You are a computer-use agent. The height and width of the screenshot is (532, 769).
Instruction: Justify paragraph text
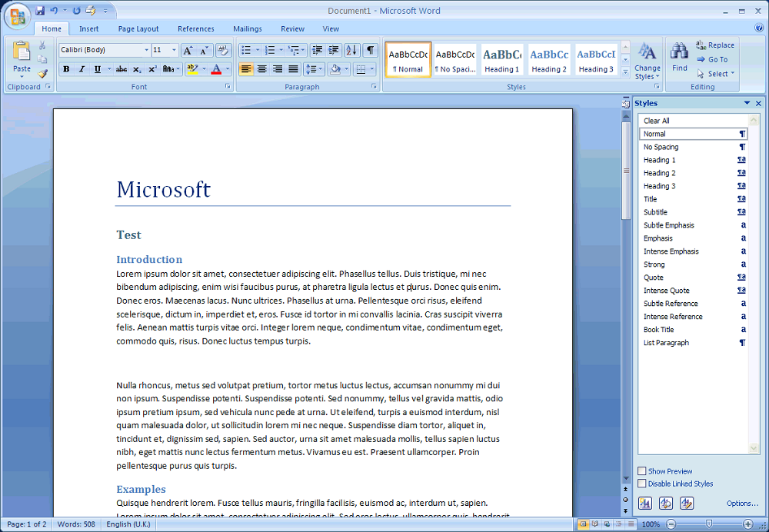[293, 69]
